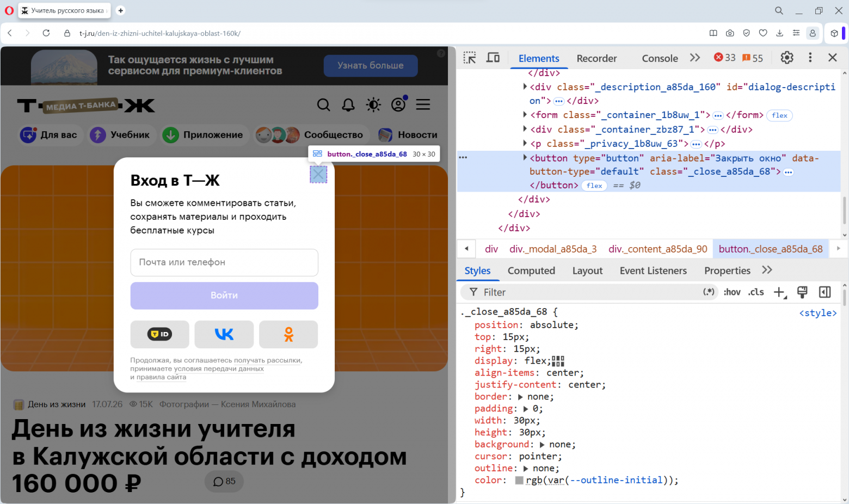Open the Properties tab
849x504 pixels.
coord(727,271)
